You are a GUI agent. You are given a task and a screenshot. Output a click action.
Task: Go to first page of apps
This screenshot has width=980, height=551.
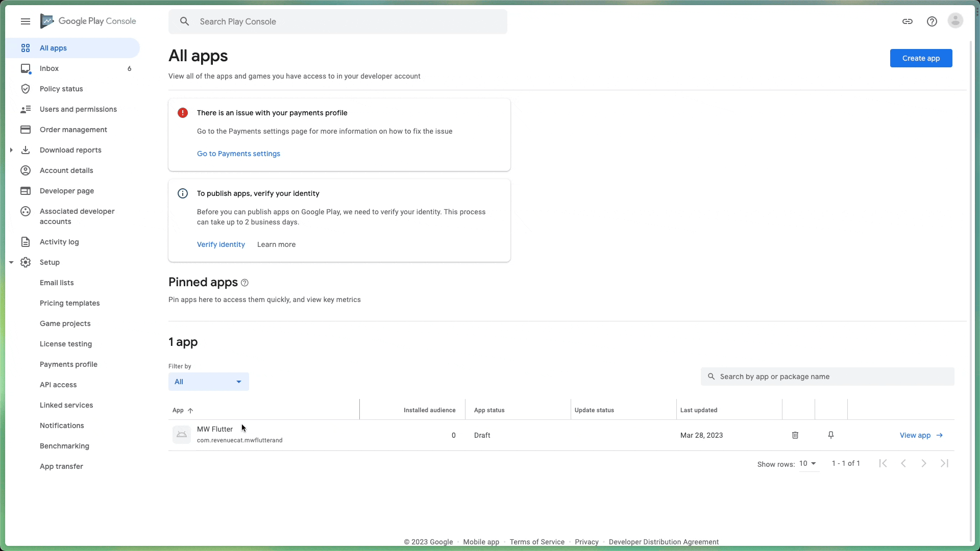[x=883, y=463]
